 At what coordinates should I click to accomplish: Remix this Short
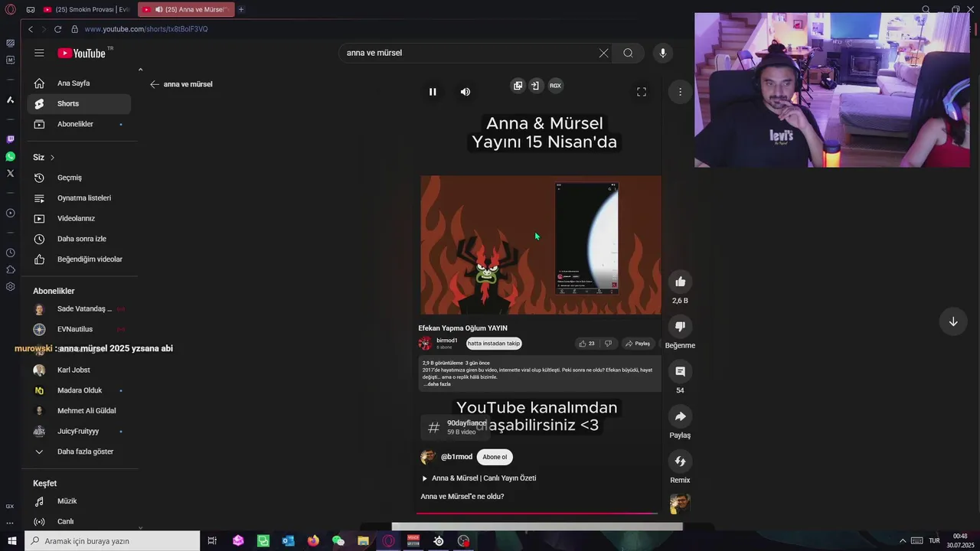tap(680, 461)
